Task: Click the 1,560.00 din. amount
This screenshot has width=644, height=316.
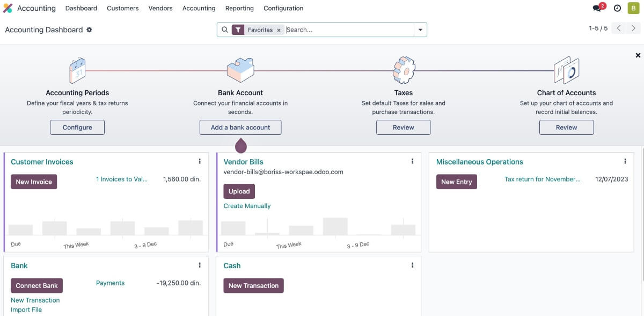Action: 182,179
